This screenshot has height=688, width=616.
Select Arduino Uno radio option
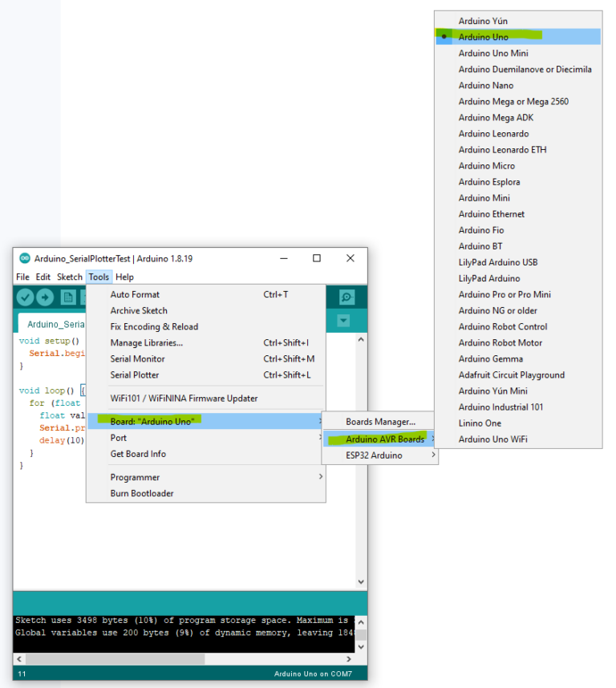(x=483, y=37)
